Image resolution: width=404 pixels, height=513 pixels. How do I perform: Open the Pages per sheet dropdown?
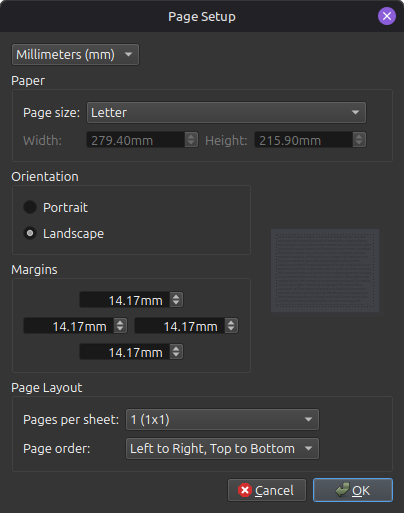point(222,420)
